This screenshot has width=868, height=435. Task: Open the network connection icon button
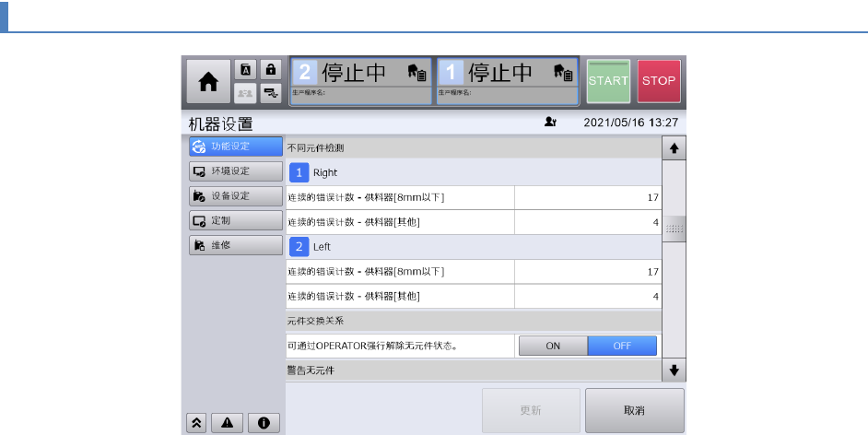coord(271,93)
